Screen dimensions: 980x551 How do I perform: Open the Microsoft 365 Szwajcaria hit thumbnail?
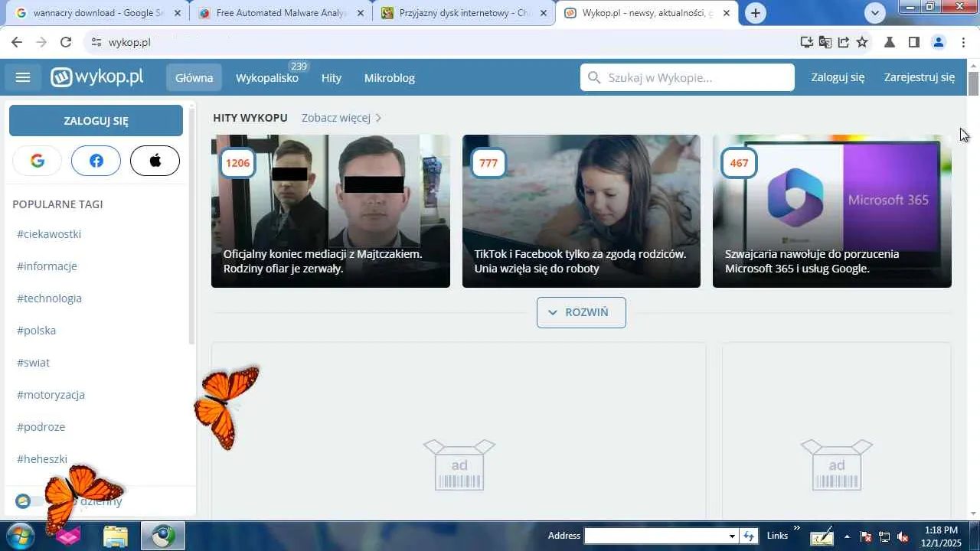[x=832, y=211]
